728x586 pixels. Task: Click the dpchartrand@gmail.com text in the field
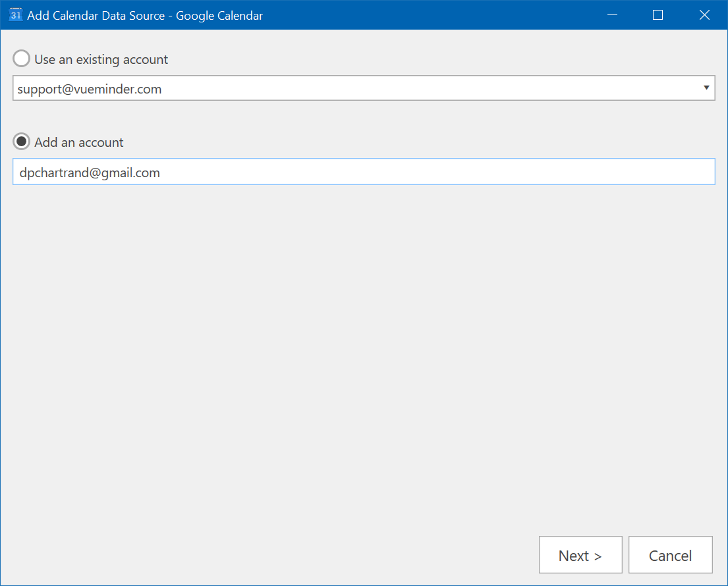point(90,173)
